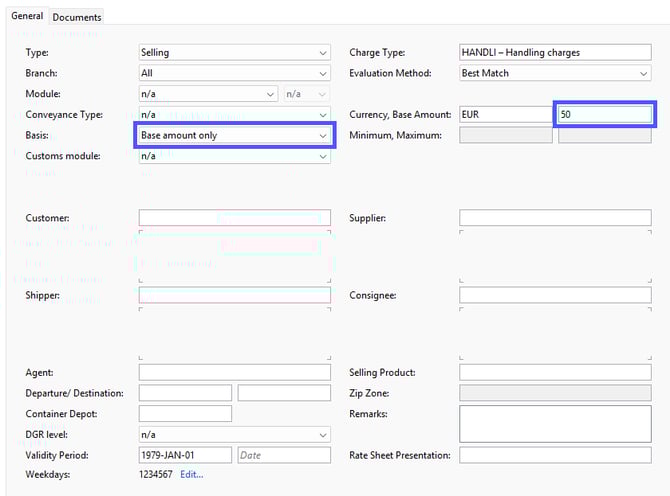Image resolution: width=670 pixels, height=496 pixels.
Task: Click the Edit link next to Weekdays
Action: (x=191, y=474)
